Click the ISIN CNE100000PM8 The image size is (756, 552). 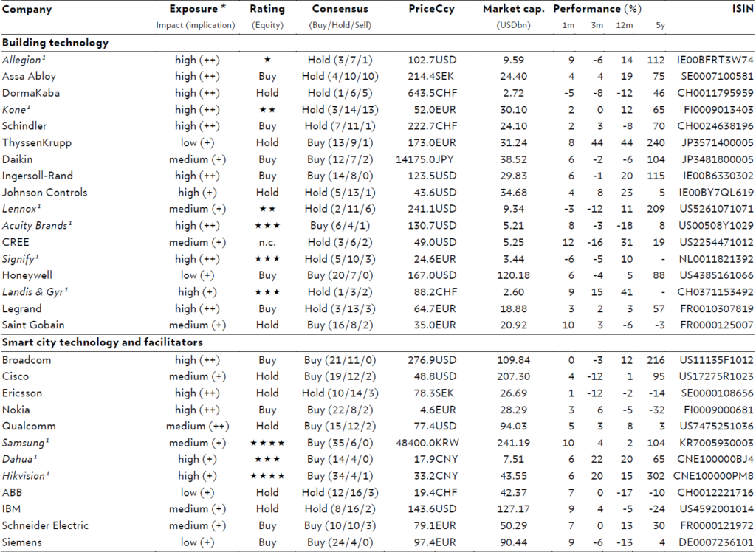tap(714, 476)
